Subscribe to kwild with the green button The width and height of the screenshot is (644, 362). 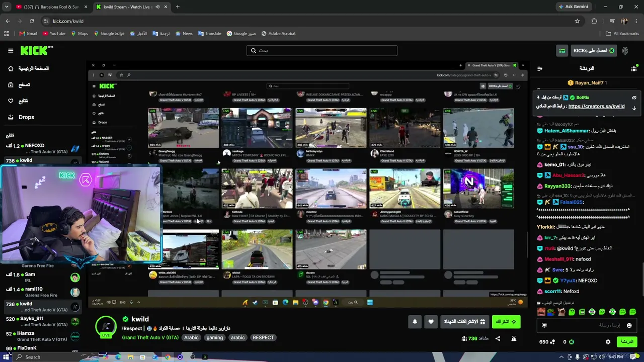506,322
